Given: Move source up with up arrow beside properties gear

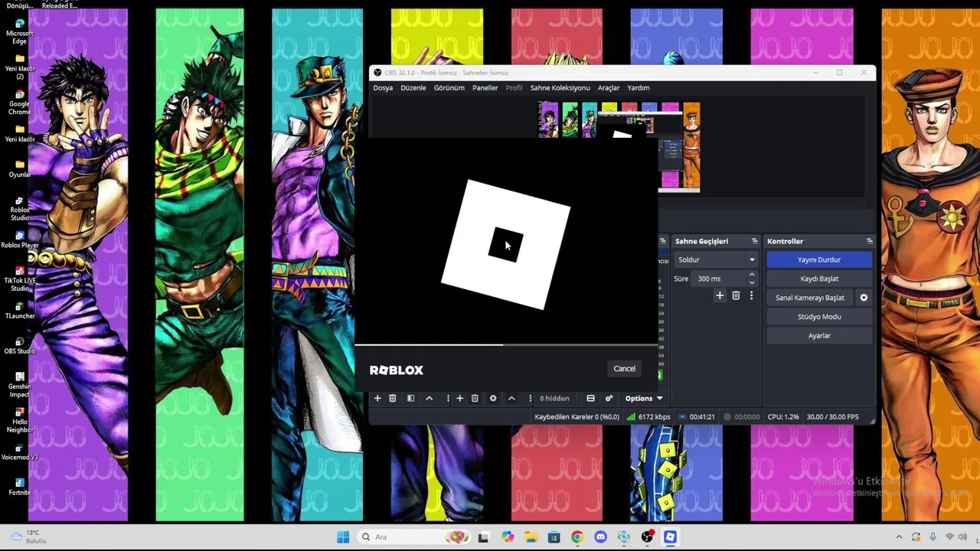Looking at the screenshot, I should pos(511,398).
